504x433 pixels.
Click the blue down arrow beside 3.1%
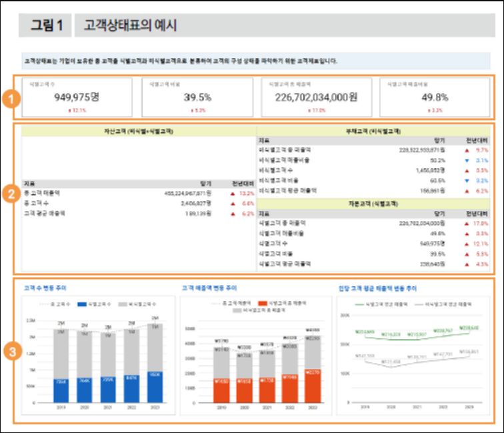[467, 161]
